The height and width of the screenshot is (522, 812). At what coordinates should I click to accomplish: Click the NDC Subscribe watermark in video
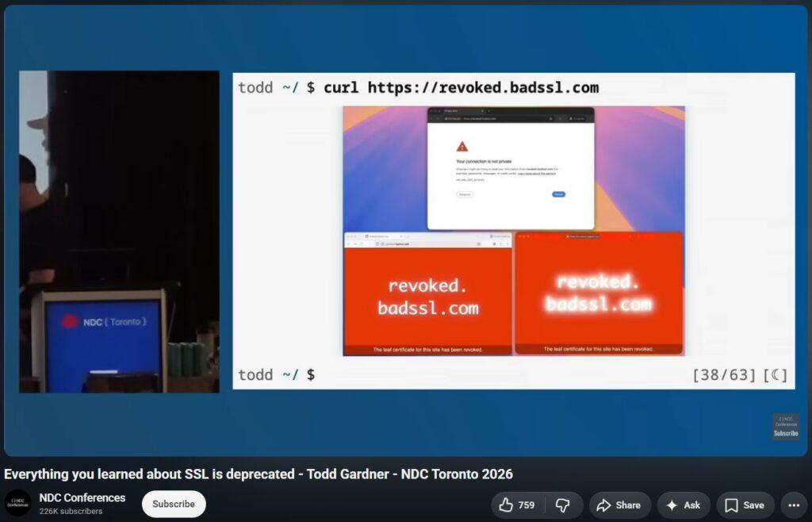[786, 427]
